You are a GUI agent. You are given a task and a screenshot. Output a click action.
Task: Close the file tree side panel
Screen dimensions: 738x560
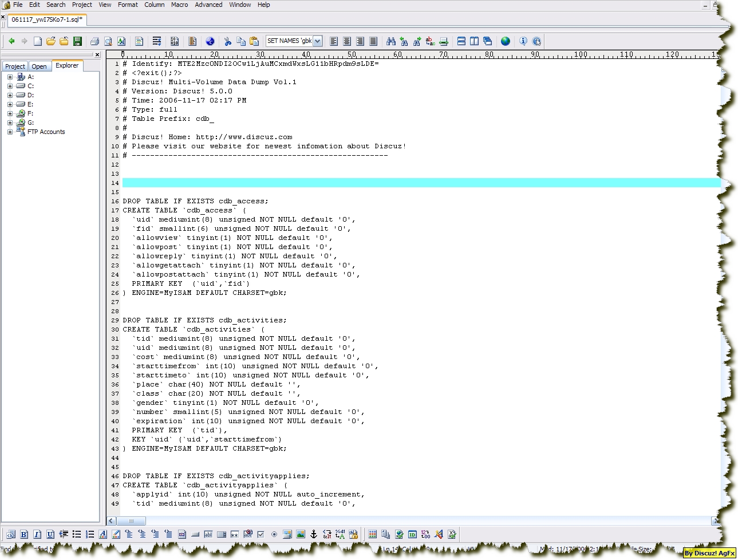[x=97, y=55]
